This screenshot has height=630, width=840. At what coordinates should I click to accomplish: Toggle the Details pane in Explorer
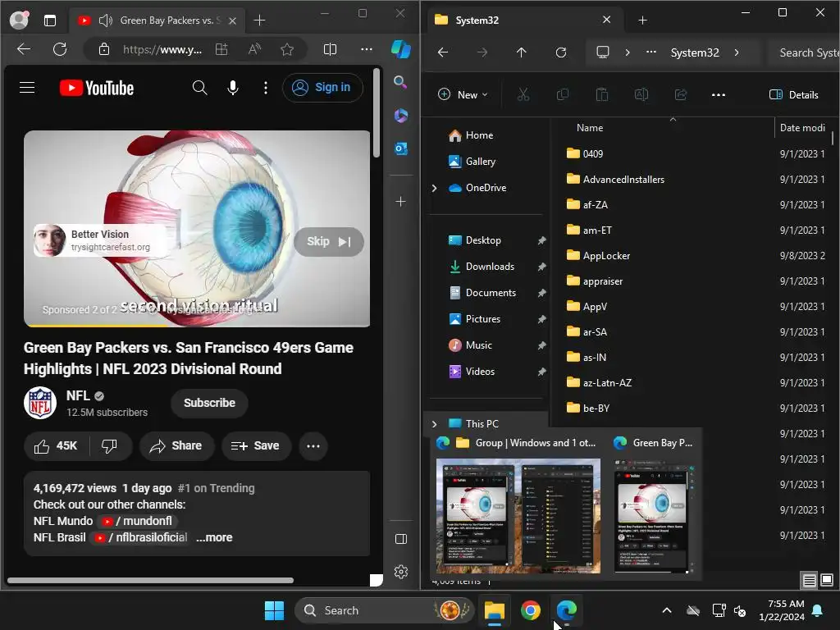click(x=793, y=95)
